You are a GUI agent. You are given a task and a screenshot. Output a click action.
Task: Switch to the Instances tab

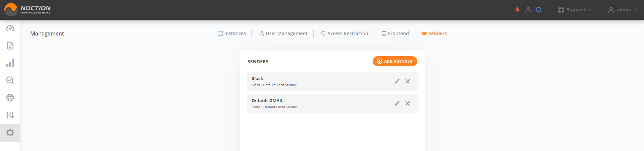232,33
